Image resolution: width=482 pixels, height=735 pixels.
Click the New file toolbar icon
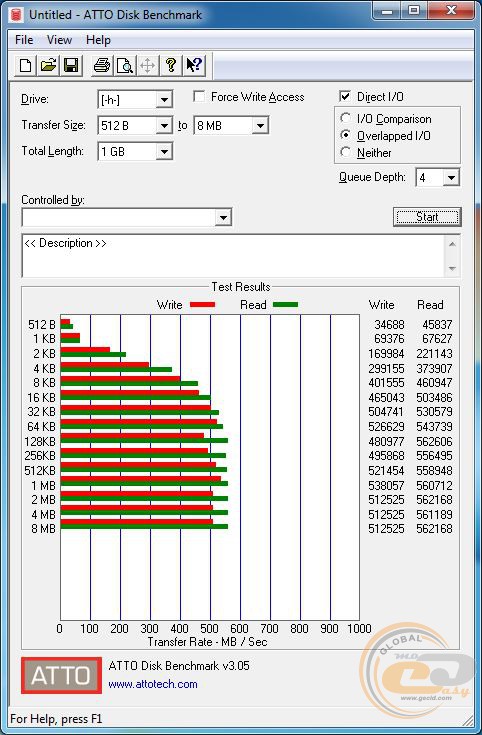[26, 65]
